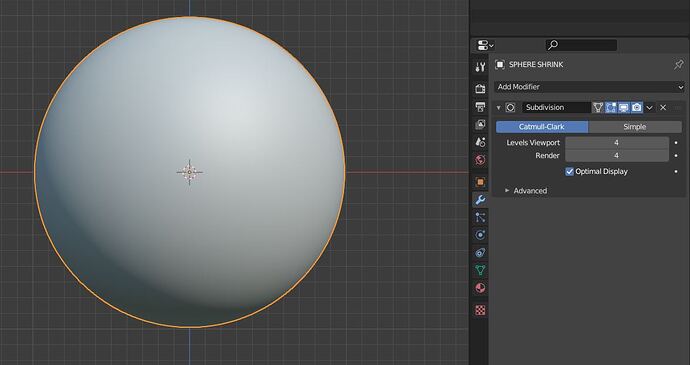Open the Output properties tab
This screenshot has width=690, height=365.
coord(480,107)
